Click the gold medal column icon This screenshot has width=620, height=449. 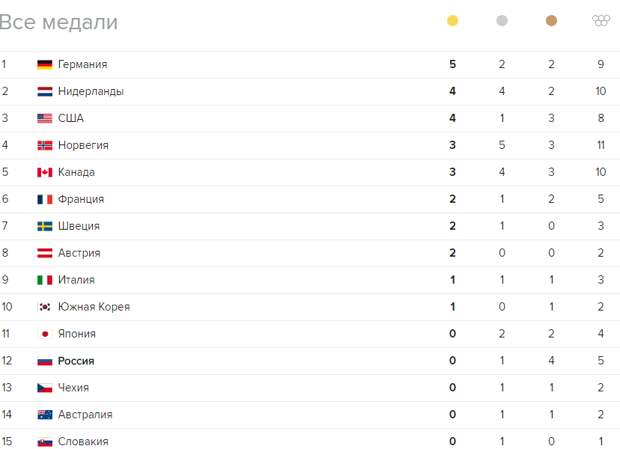click(452, 21)
